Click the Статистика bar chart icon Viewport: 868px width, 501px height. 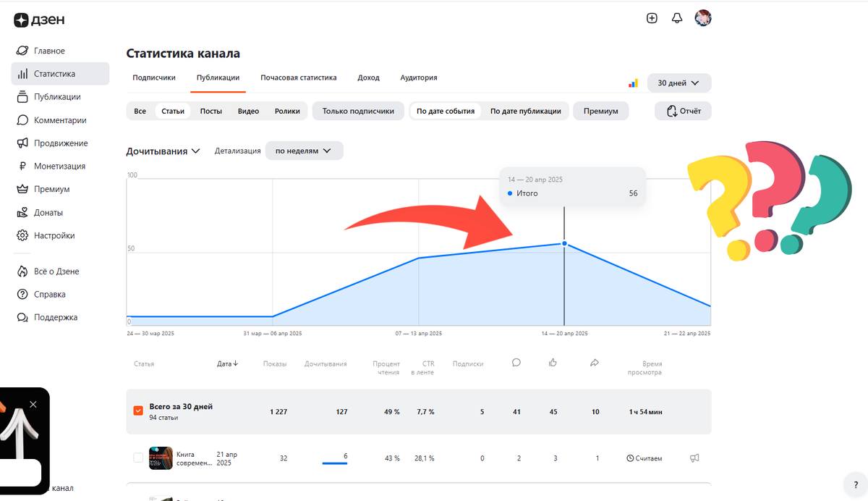coord(22,74)
